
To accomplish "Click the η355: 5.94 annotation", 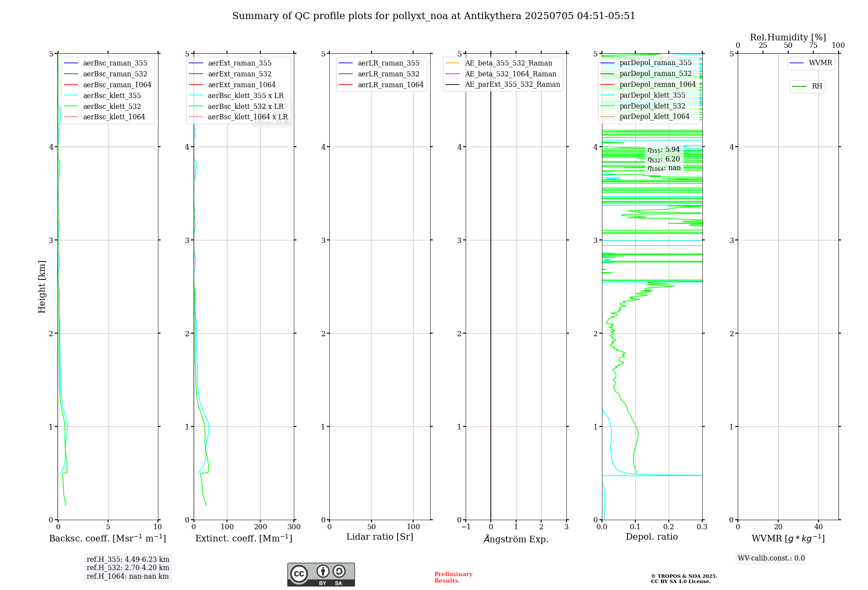I will pyautogui.click(x=664, y=150).
